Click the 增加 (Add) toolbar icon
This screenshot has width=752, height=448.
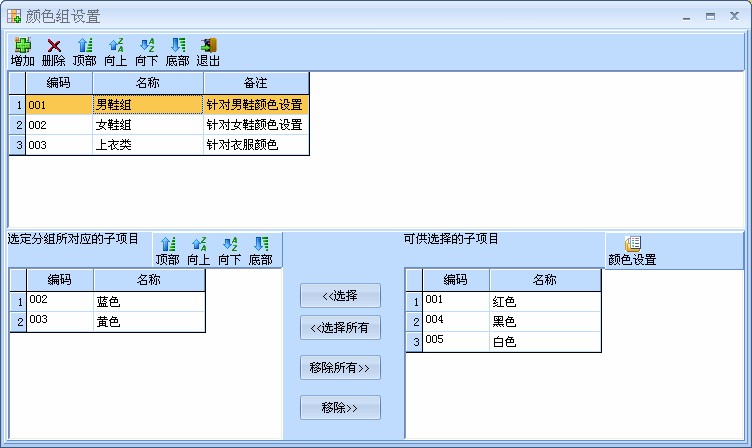pyautogui.click(x=22, y=46)
